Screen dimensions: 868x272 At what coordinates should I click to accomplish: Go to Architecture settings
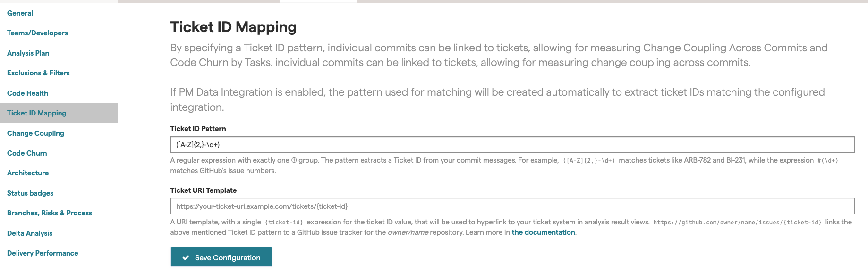pyautogui.click(x=28, y=173)
